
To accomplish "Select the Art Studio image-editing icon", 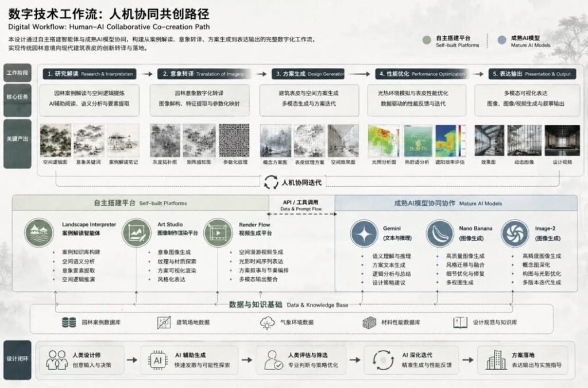I will coord(137,233).
